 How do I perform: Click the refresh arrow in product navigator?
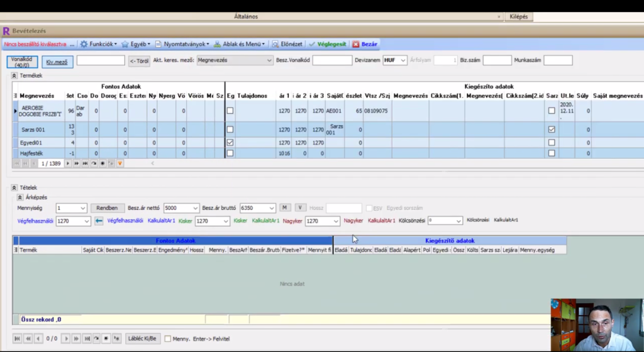(94, 163)
